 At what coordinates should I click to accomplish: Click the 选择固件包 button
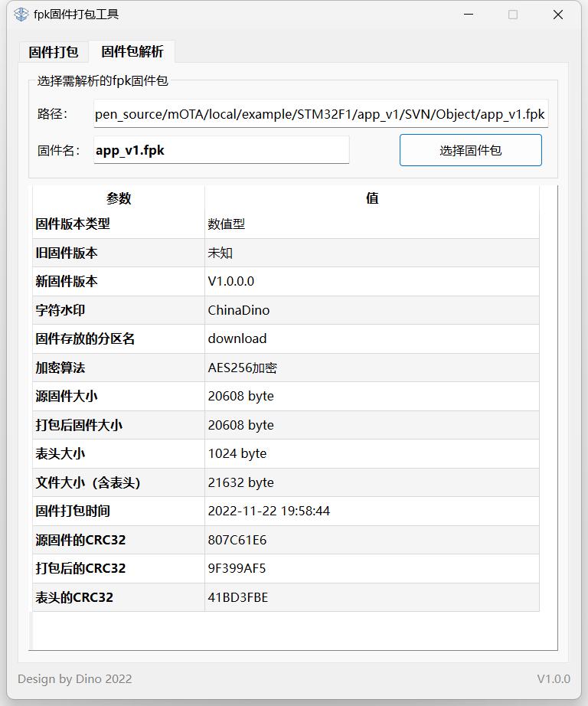[x=471, y=150]
